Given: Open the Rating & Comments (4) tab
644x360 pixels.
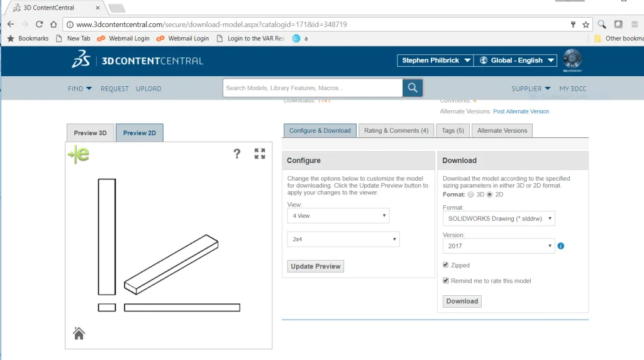Looking at the screenshot, I should click(x=396, y=130).
